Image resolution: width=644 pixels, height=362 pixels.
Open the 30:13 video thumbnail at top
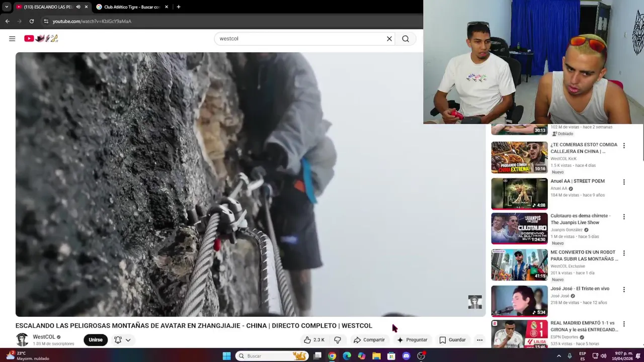point(519,130)
